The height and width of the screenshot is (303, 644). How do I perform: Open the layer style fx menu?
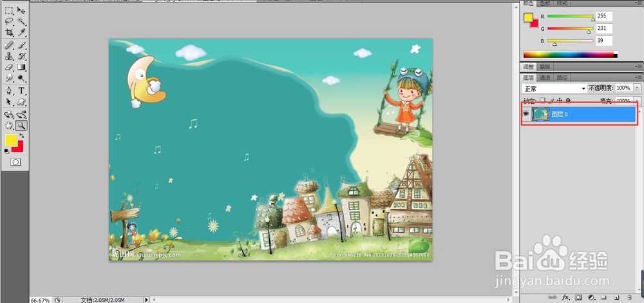pos(565,297)
